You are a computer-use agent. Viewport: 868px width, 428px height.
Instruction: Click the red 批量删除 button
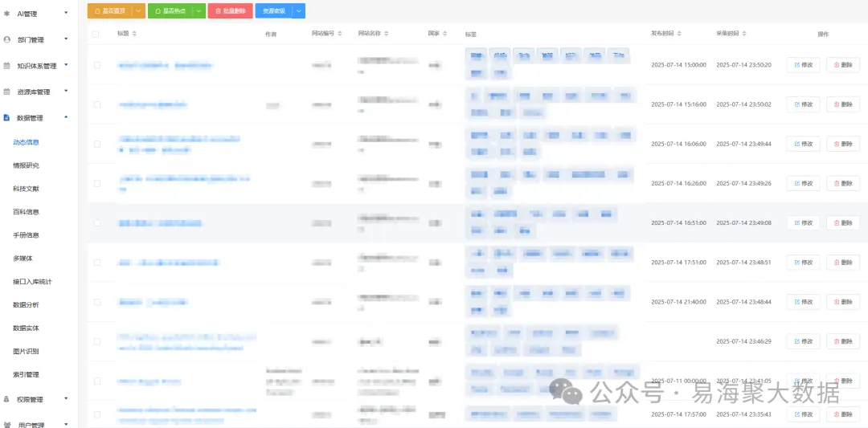tap(231, 11)
